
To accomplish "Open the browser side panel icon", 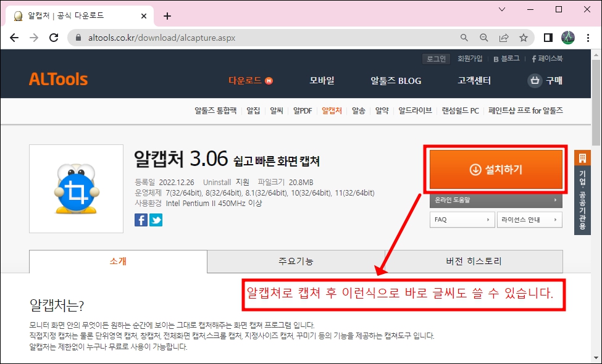I will click(548, 38).
